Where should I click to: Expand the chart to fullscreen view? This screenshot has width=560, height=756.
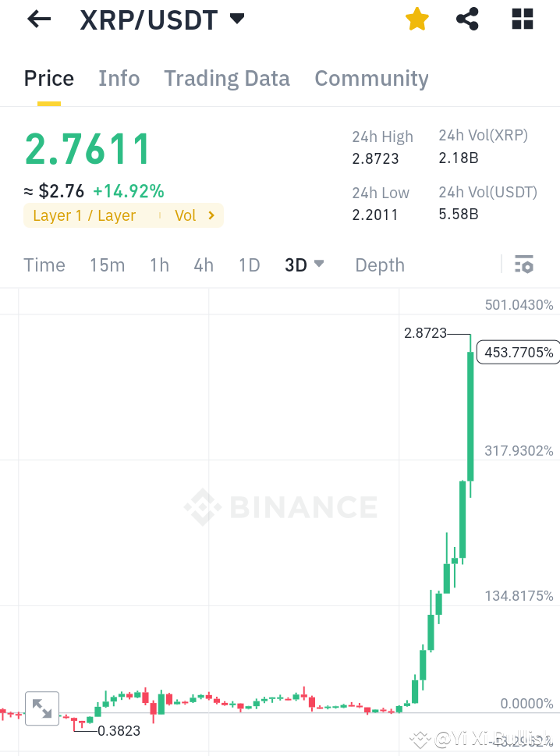coord(42,708)
